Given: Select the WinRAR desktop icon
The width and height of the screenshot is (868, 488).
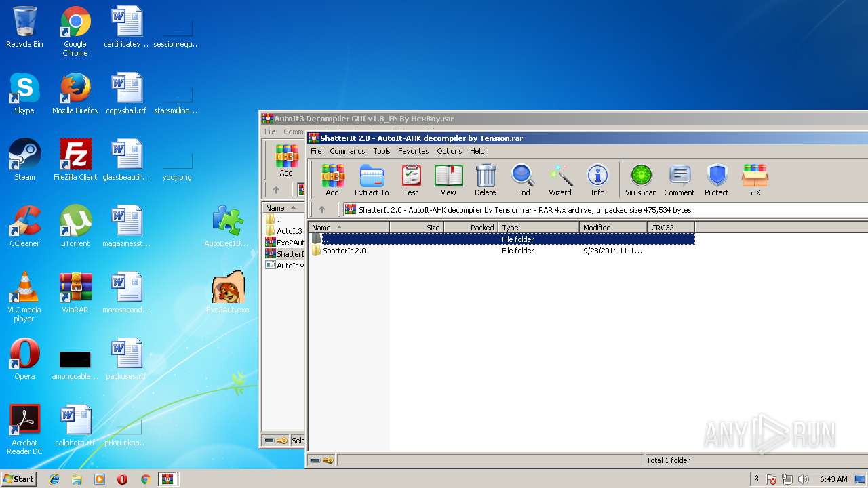Looking at the screenshot, I should click(x=75, y=293).
